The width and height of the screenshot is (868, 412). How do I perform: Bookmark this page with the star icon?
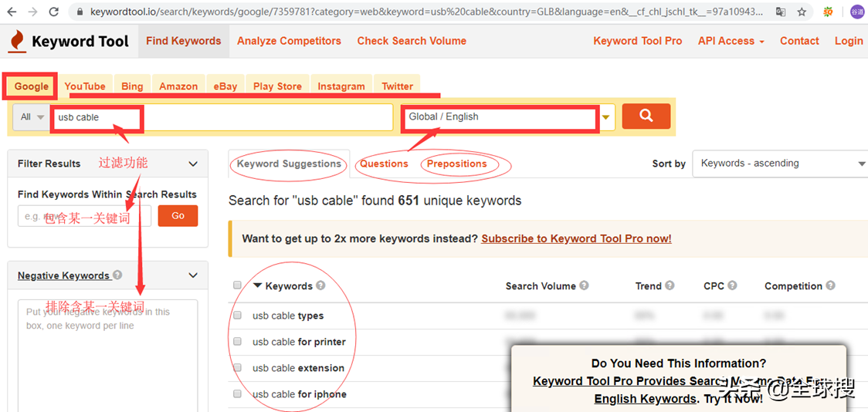point(802,11)
